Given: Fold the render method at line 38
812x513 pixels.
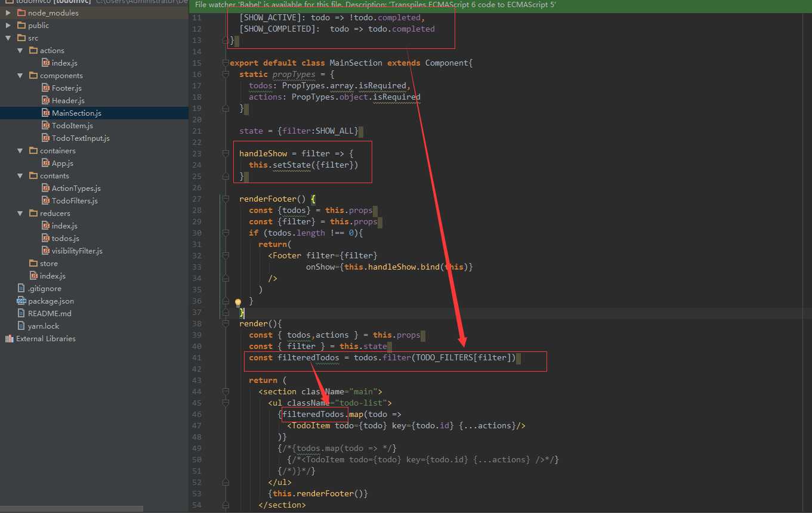Looking at the screenshot, I should pyautogui.click(x=226, y=323).
